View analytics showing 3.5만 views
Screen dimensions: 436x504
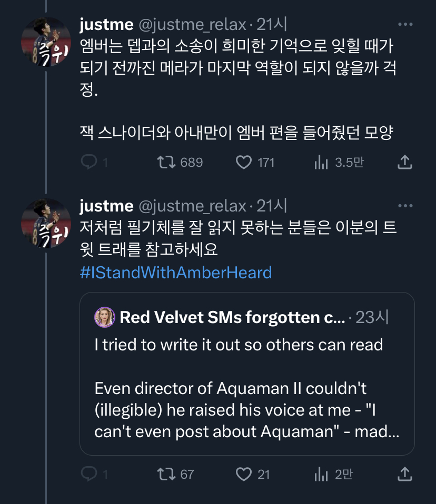click(x=321, y=163)
